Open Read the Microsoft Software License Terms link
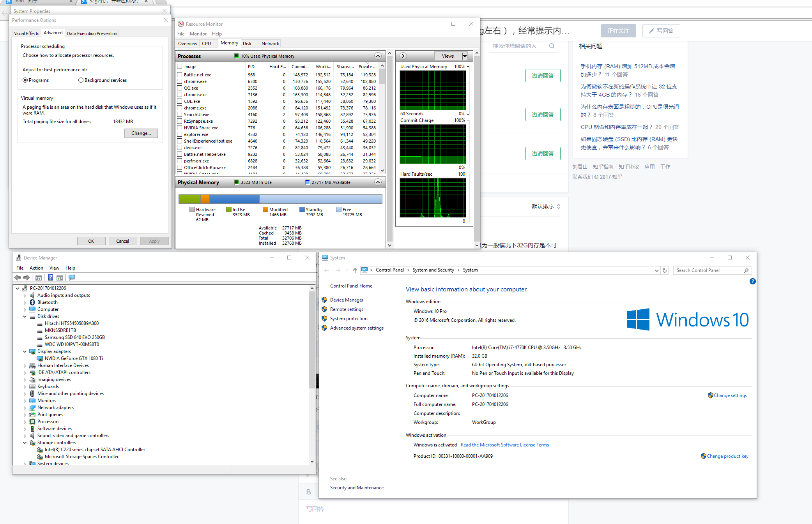The height and width of the screenshot is (524, 812). pyautogui.click(x=504, y=445)
